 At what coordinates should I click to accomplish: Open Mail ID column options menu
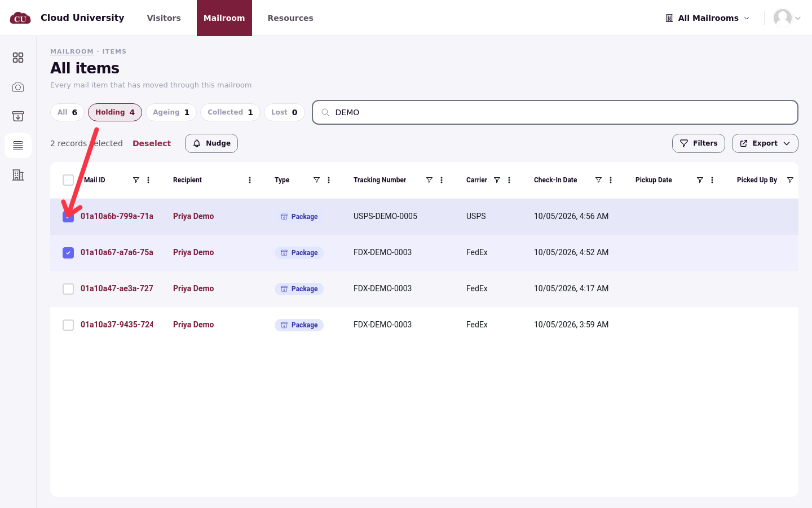coord(148,180)
